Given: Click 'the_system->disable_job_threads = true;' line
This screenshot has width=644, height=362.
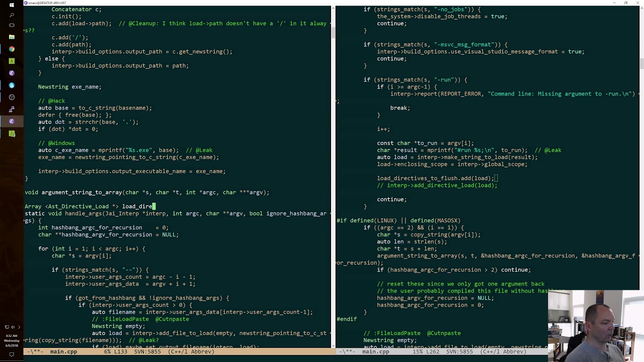Looking at the screenshot, I should (442, 16).
